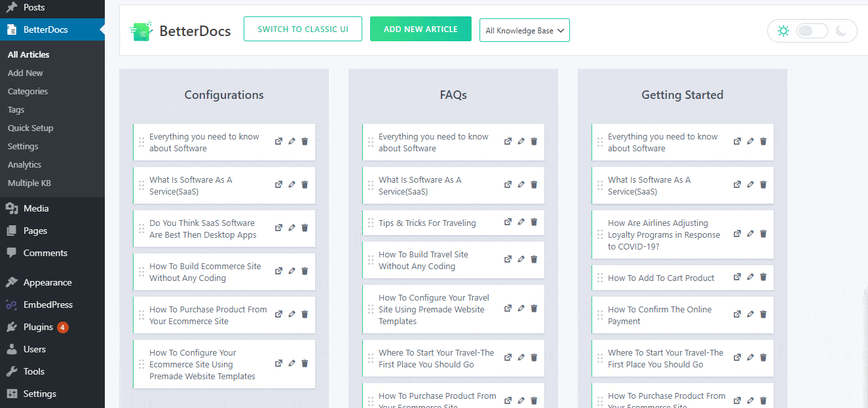Edit the "Tips & Tricks For Traveling" article

click(x=521, y=221)
